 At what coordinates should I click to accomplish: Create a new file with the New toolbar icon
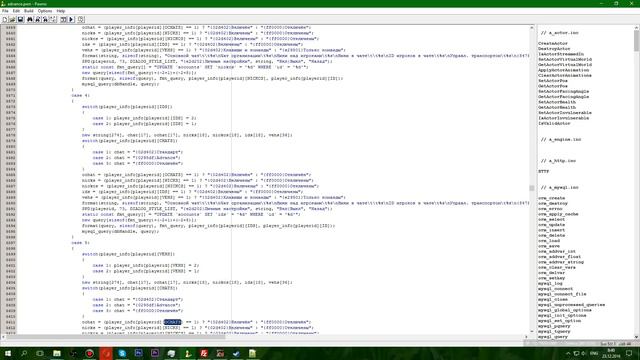[5, 19]
